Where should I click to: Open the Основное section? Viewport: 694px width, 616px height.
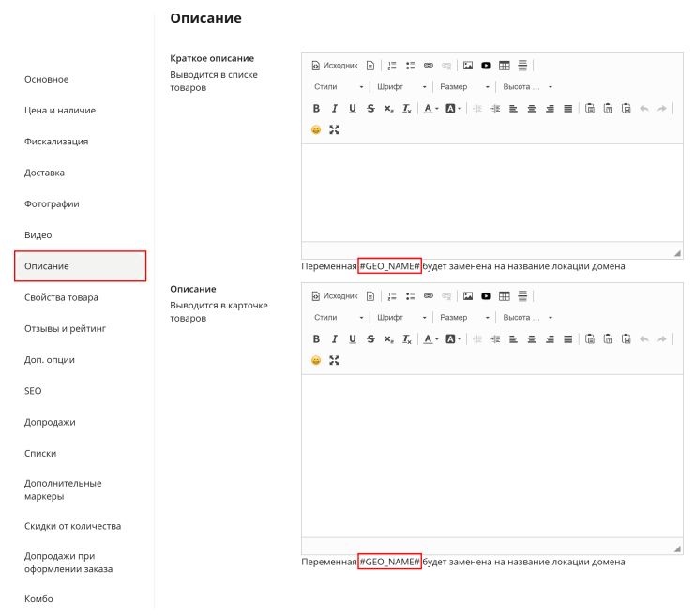[x=47, y=79]
